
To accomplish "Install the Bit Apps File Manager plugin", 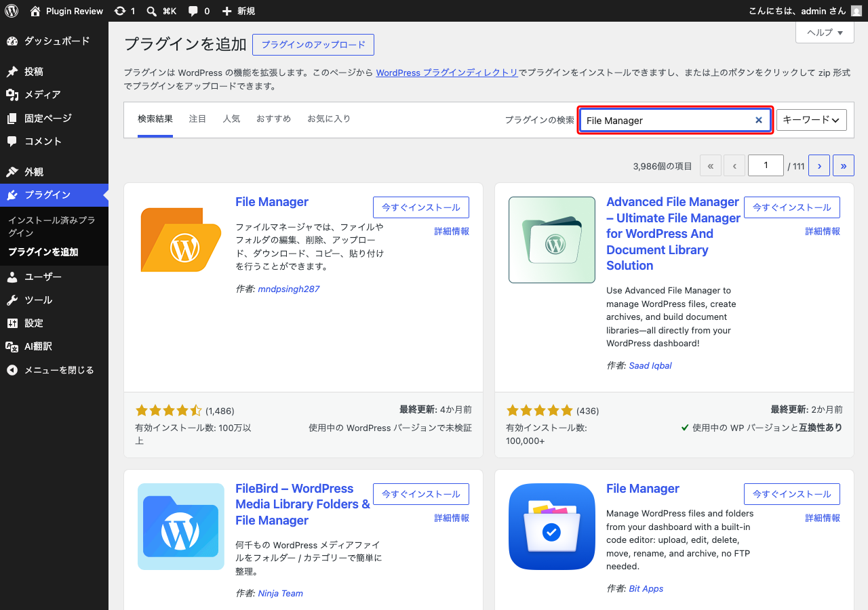I will point(792,494).
